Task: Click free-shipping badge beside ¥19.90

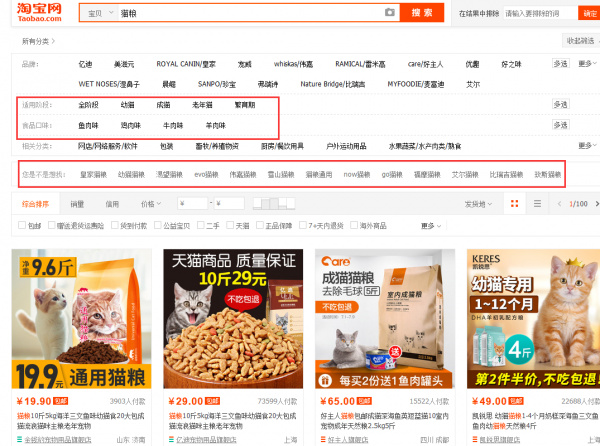Action: point(60,401)
